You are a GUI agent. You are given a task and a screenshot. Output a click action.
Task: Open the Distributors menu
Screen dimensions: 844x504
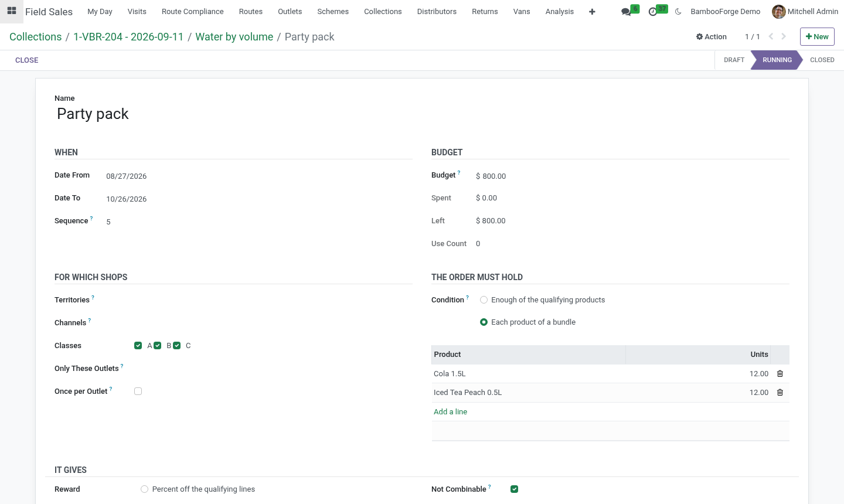[437, 12]
